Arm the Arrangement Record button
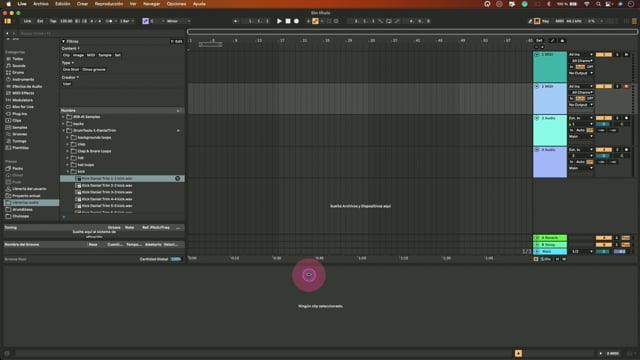The width and height of the screenshot is (640, 360). coord(296,21)
